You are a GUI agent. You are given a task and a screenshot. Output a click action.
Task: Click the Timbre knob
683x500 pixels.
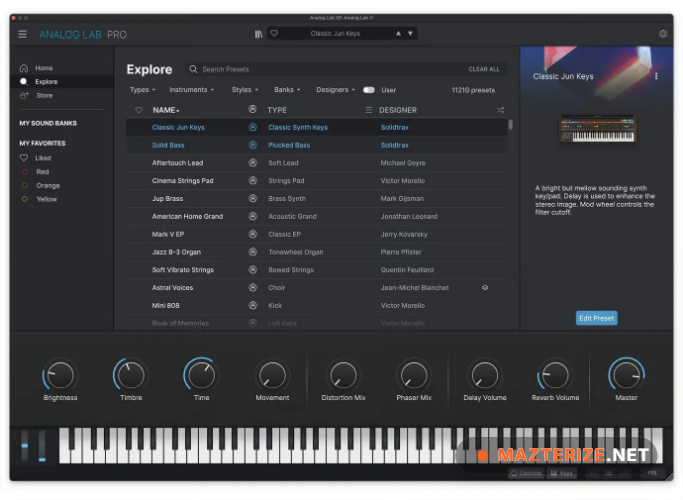click(x=131, y=375)
